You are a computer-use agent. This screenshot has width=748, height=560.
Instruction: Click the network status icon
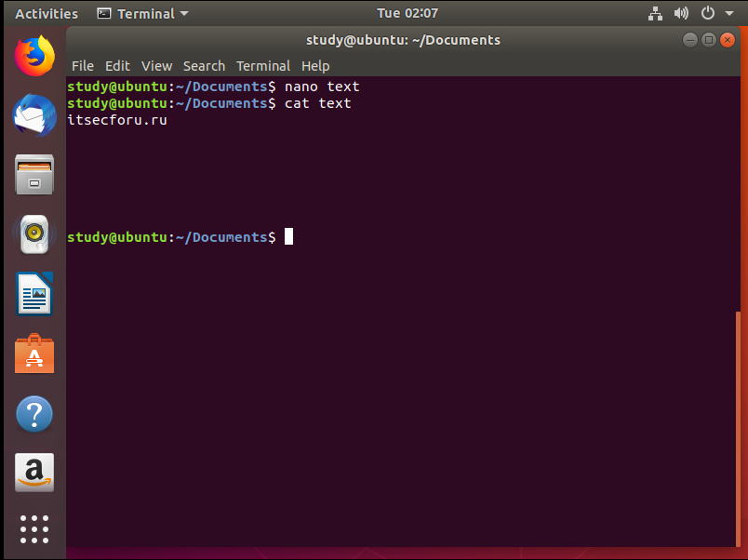click(654, 14)
